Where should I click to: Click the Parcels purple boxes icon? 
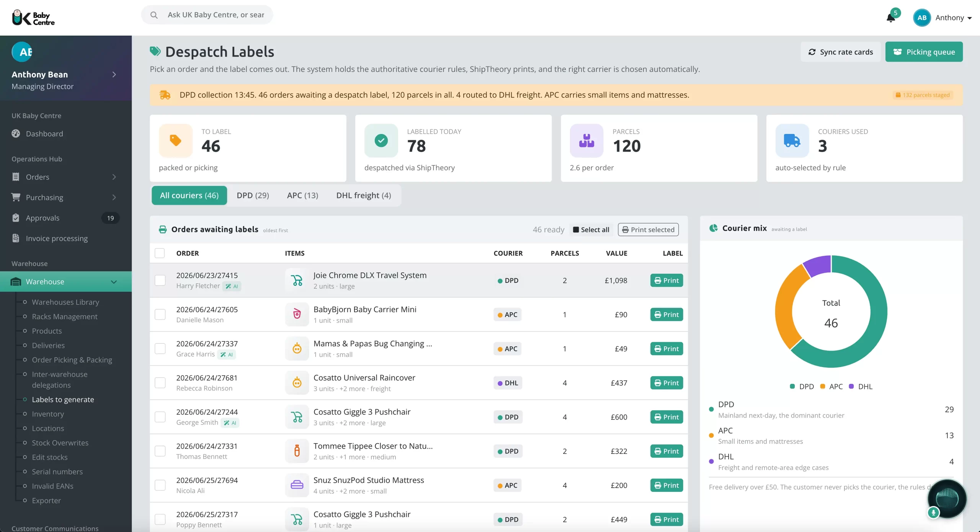point(586,140)
